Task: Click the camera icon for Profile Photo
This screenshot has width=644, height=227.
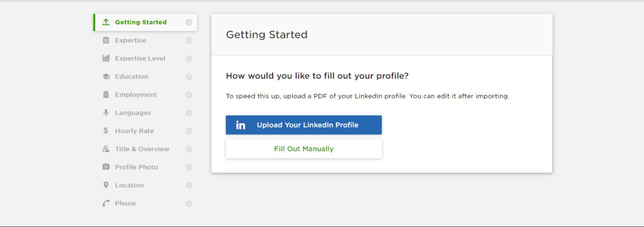Action: coord(106,167)
